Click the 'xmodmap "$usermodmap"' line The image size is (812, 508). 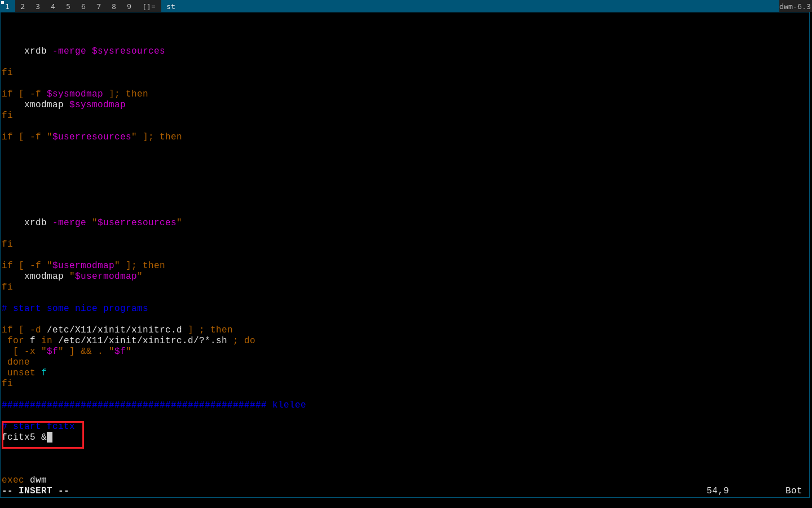pyautogui.click(x=83, y=276)
